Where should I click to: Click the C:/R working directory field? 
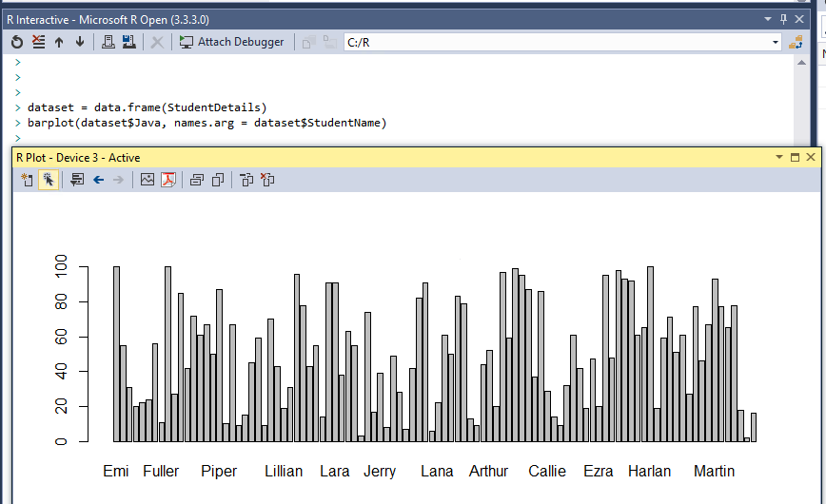point(557,42)
